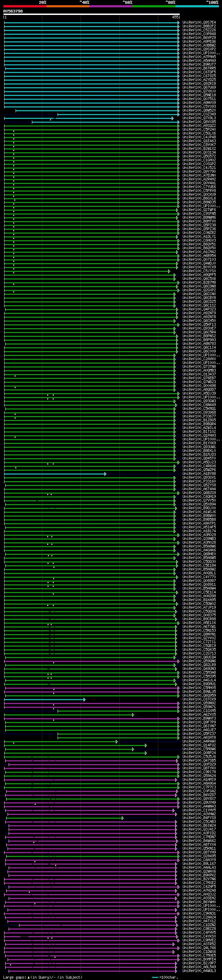
Task: Click the 'Large gaps' legend text
Action: click(x=15, y=977)
